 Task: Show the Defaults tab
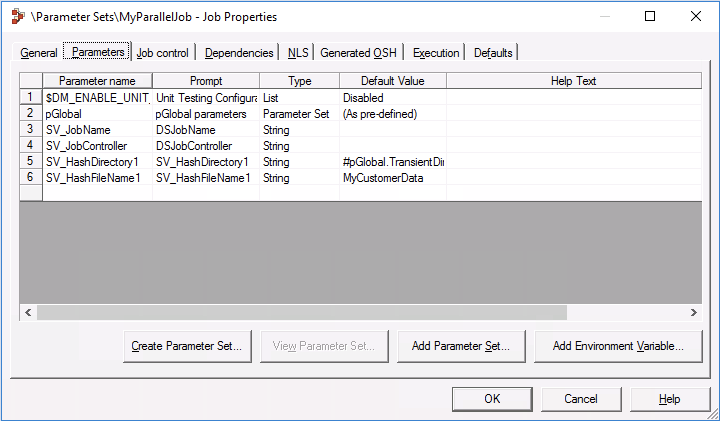pyautogui.click(x=494, y=53)
